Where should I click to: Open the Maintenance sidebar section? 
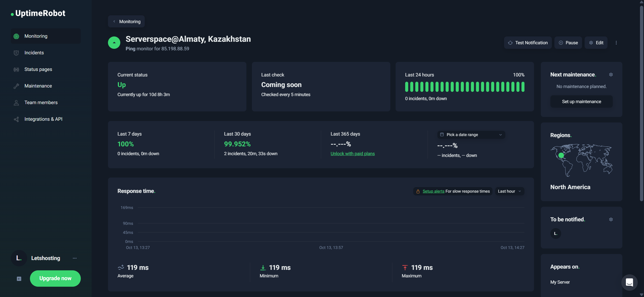click(46, 86)
